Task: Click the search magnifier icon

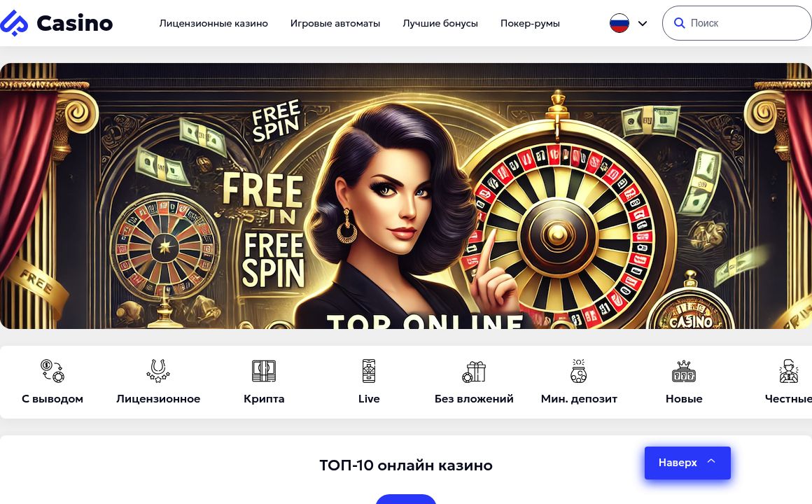Action: click(x=679, y=23)
